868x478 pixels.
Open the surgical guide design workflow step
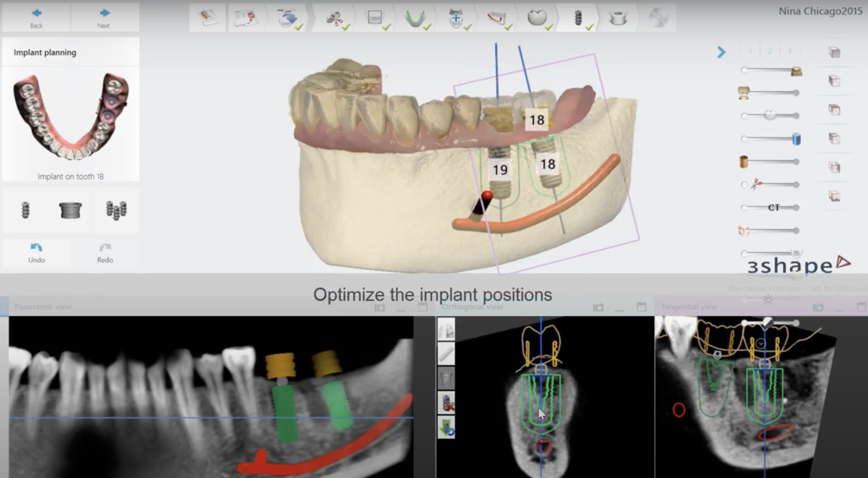(618, 18)
